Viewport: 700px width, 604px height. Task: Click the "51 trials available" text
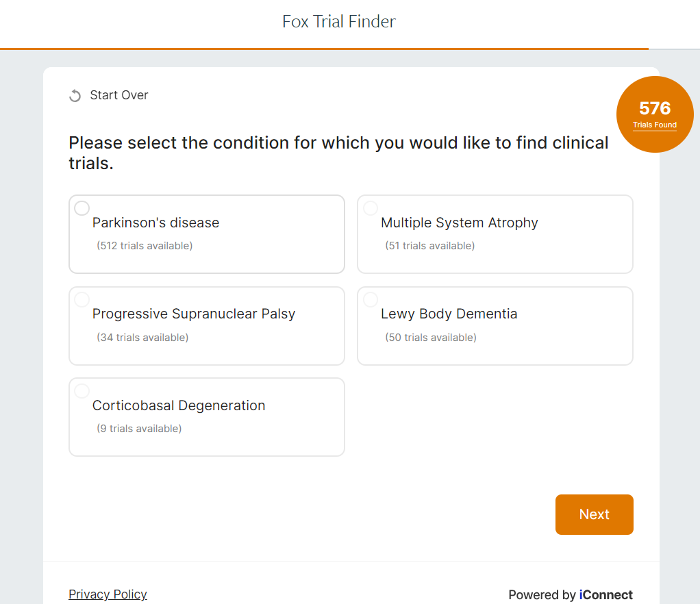[x=430, y=246]
